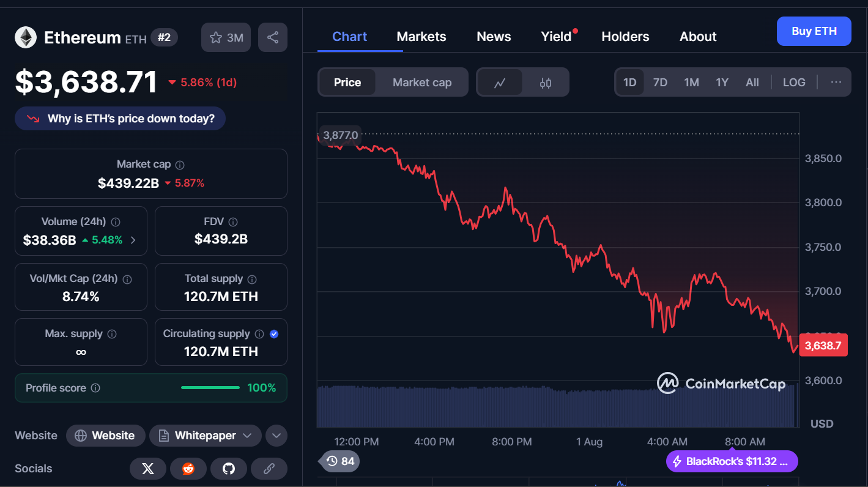Click the $38.36B volume value
Viewport: 868px width, 487px height.
(x=50, y=240)
